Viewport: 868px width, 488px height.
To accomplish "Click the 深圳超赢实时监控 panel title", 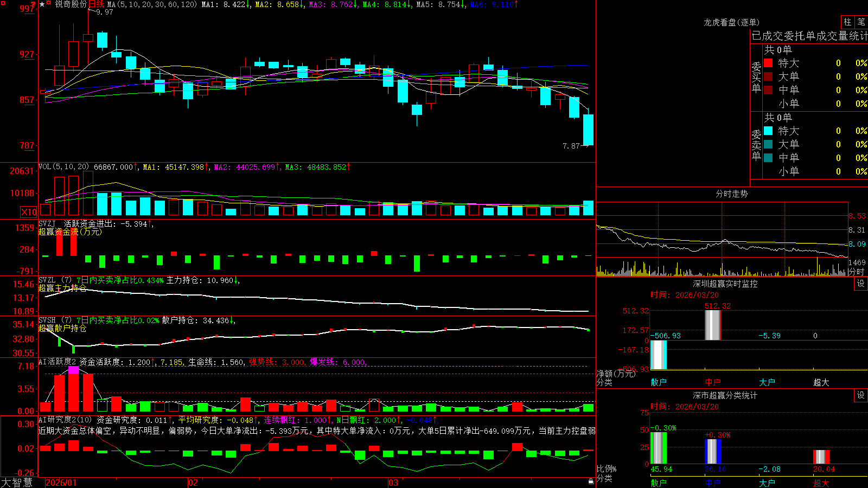I will pos(725,284).
